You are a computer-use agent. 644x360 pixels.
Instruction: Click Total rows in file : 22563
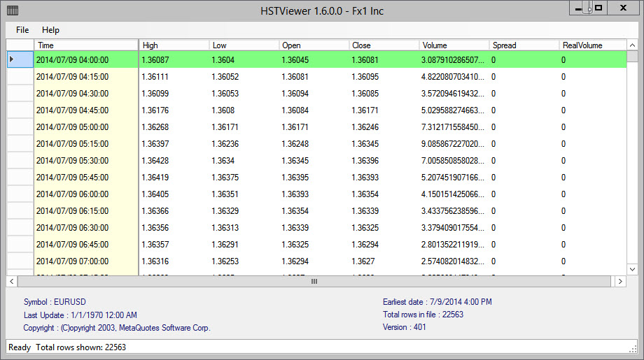click(423, 315)
